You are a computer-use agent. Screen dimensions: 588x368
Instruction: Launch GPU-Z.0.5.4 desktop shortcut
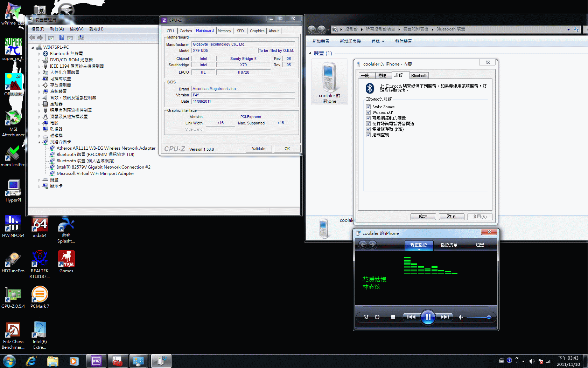tap(13, 297)
